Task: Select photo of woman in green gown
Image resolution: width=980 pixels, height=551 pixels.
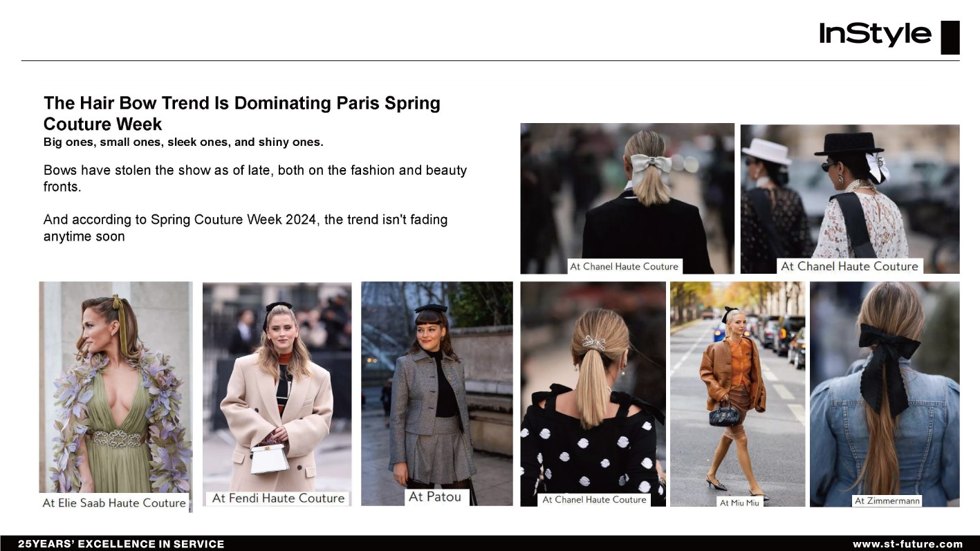Action: 115,395
